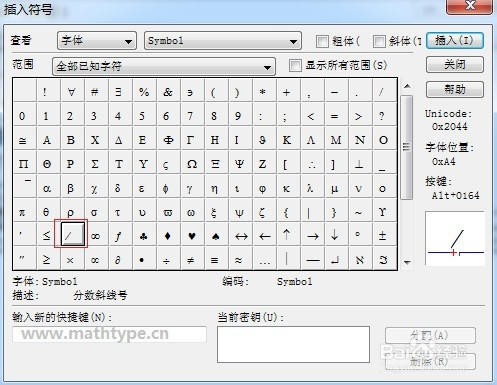Click the fraction slash preview pane
Screen dimensions: 497x385
coord(455,238)
